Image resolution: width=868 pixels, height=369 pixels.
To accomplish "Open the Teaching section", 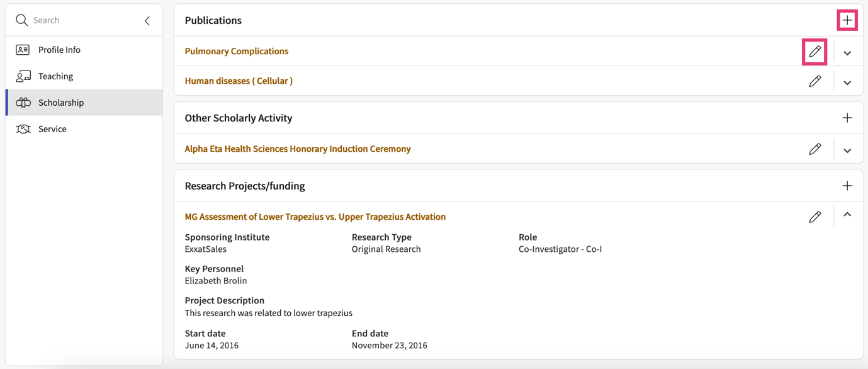I will (x=84, y=76).
